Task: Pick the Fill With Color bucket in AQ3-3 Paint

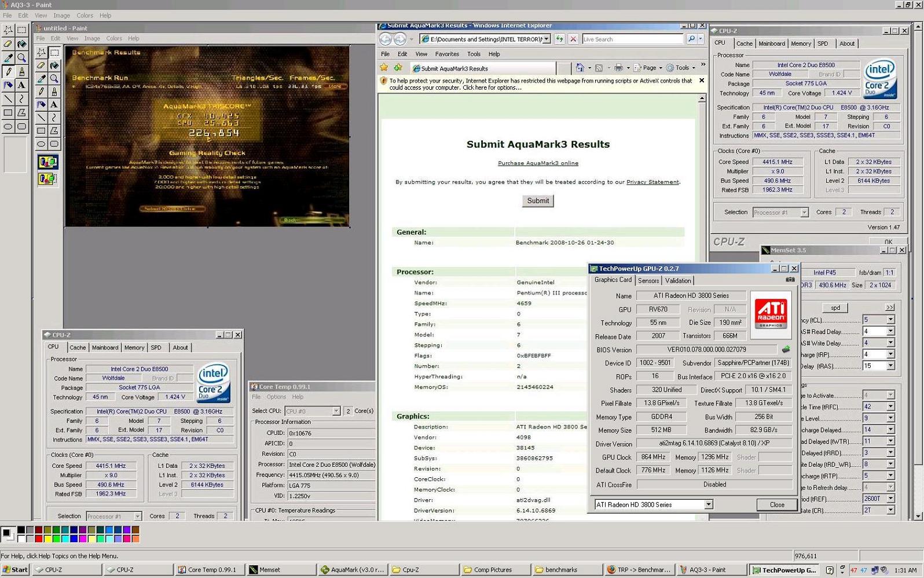Action: coord(21,43)
